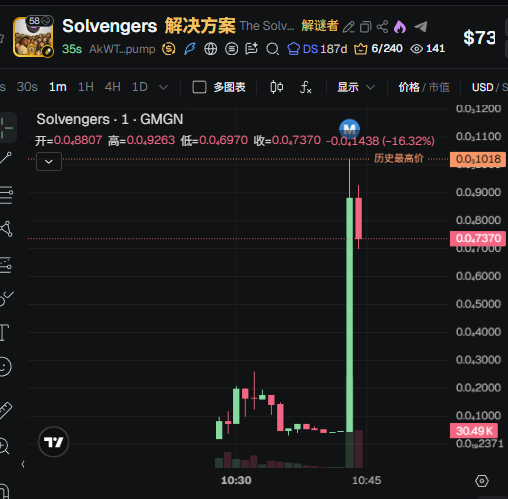Image resolution: width=508 pixels, height=499 pixels.
Task: Select USD currency option
Action: (482, 87)
